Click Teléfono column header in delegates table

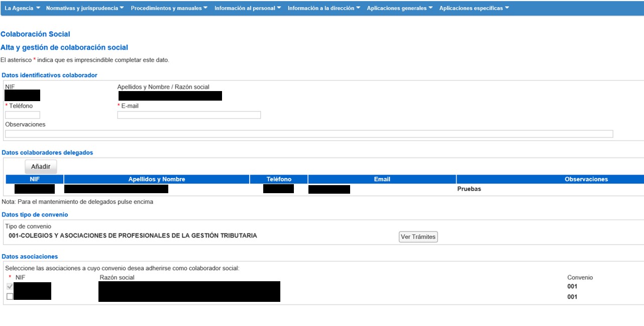pos(279,179)
